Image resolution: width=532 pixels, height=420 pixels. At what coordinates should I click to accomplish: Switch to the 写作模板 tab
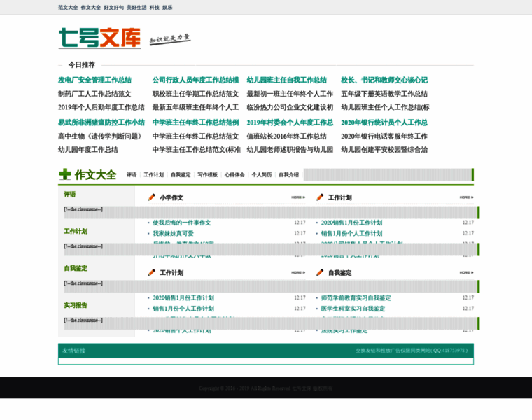click(x=208, y=174)
